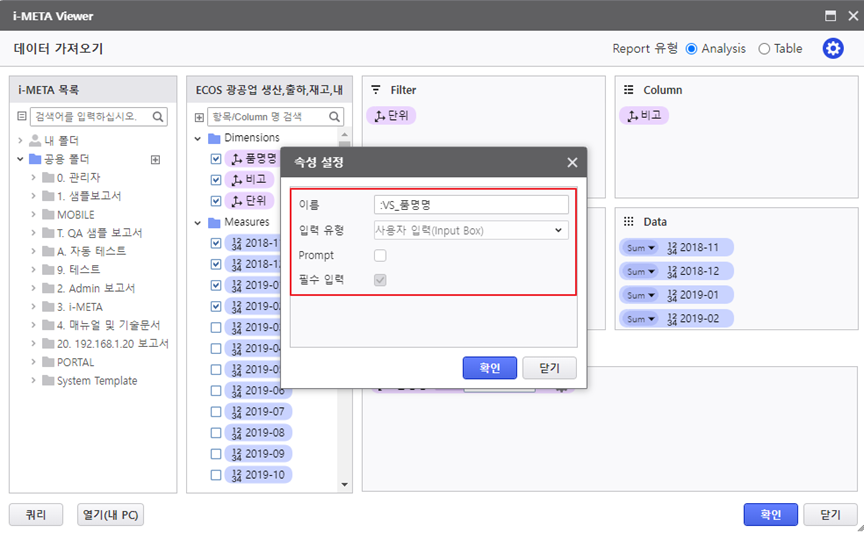This screenshot has height=533, width=864.
Task: Click the collapse icon left of i-META search
Action: [x=22, y=116]
